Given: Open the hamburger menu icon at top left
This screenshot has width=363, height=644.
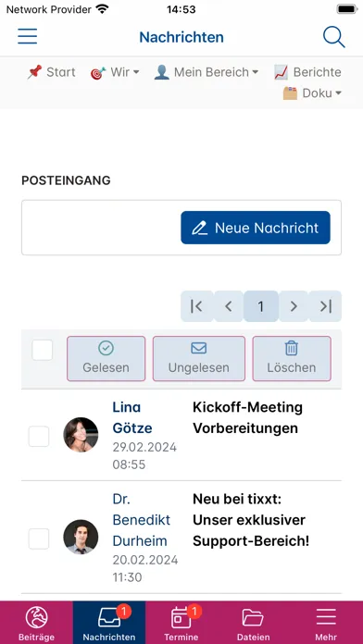Looking at the screenshot, I should (x=27, y=37).
